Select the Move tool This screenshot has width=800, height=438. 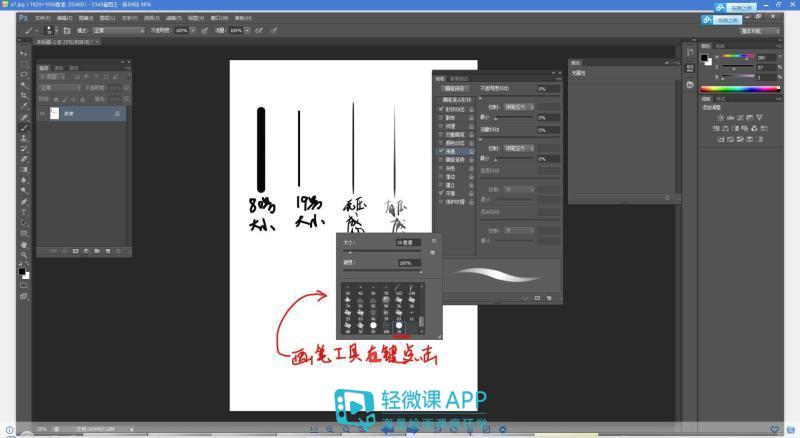click(24, 52)
